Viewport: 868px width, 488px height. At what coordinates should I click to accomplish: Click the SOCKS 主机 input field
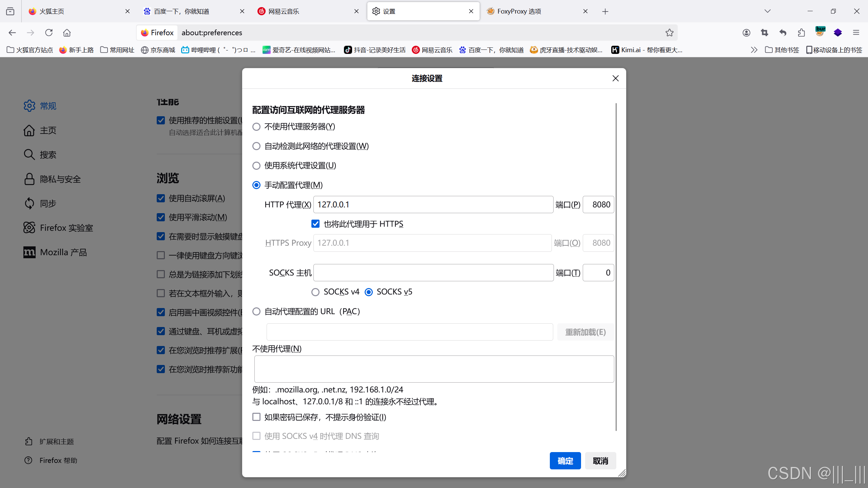point(433,272)
